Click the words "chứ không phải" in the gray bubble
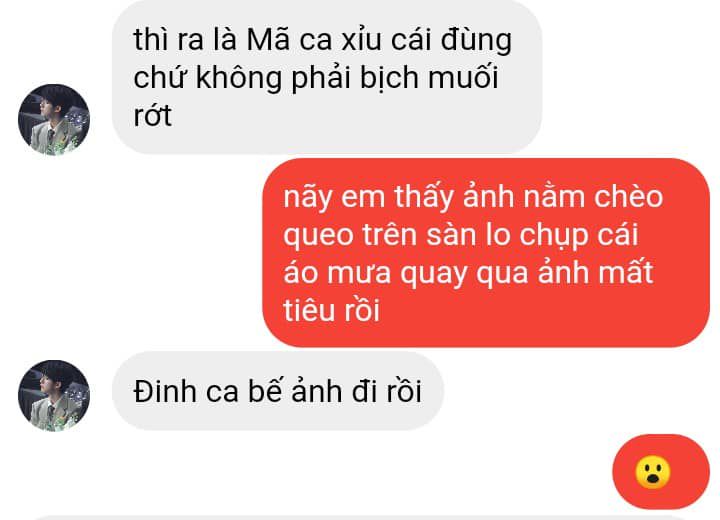720x520 pixels. (242, 77)
